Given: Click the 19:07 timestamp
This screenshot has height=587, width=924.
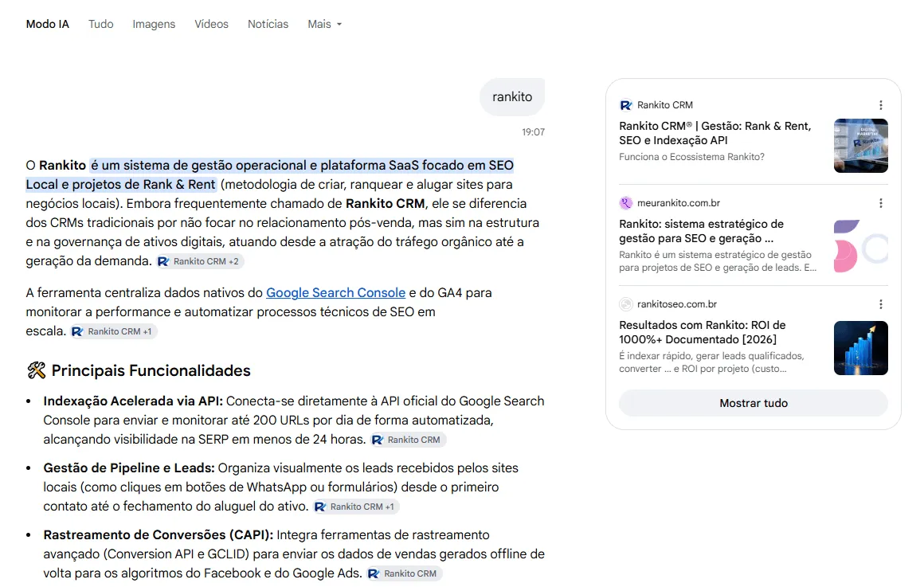Looking at the screenshot, I should point(534,132).
